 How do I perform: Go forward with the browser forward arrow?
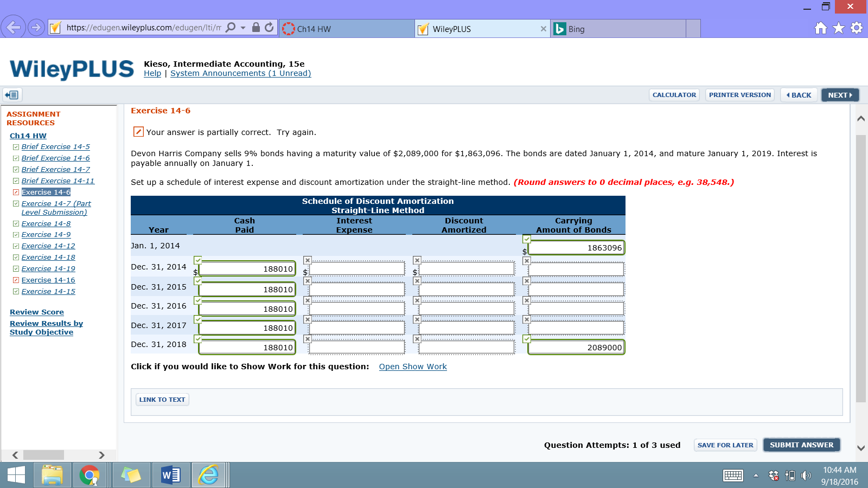[36, 27]
